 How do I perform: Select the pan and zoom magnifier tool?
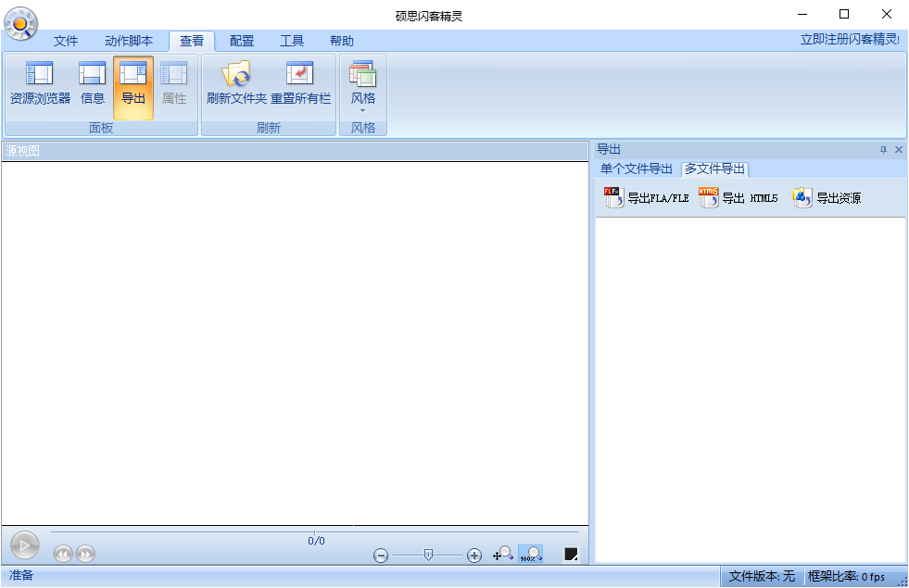pyautogui.click(x=502, y=554)
